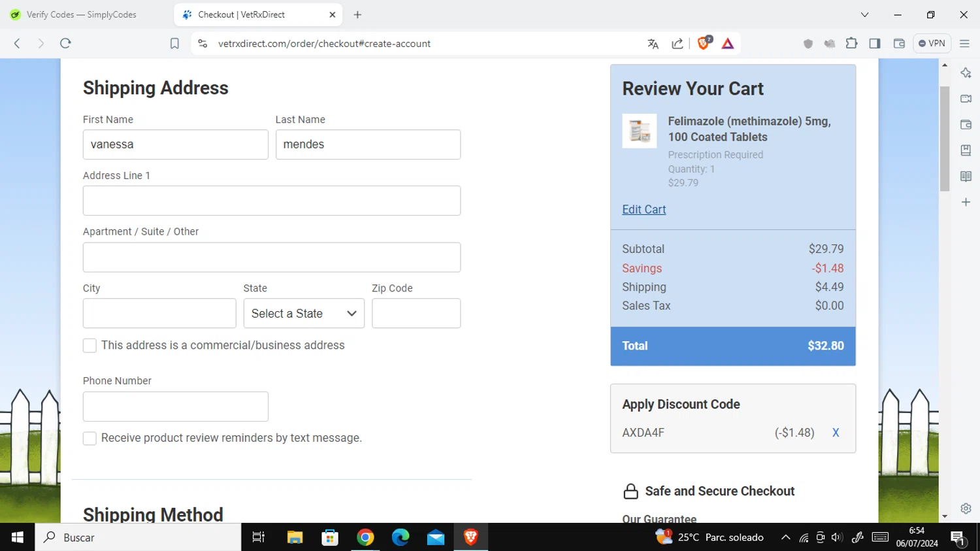Open Task View on the taskbar
This screenshot has width=980, height=551.
259,537
